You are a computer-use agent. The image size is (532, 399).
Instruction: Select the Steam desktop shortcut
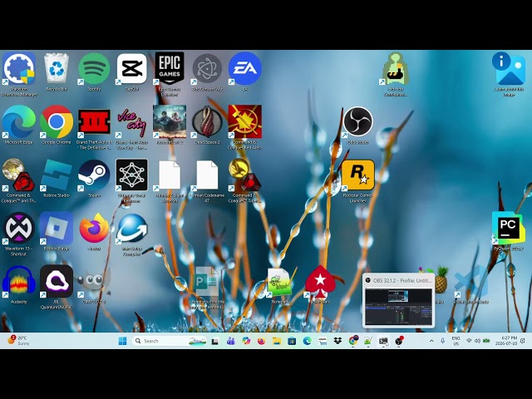pos(94,175)
